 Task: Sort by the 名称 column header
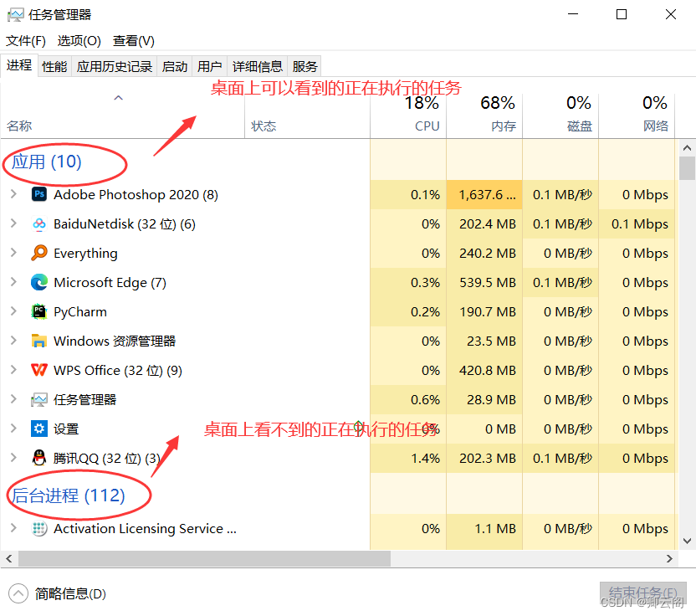(122, 116)
